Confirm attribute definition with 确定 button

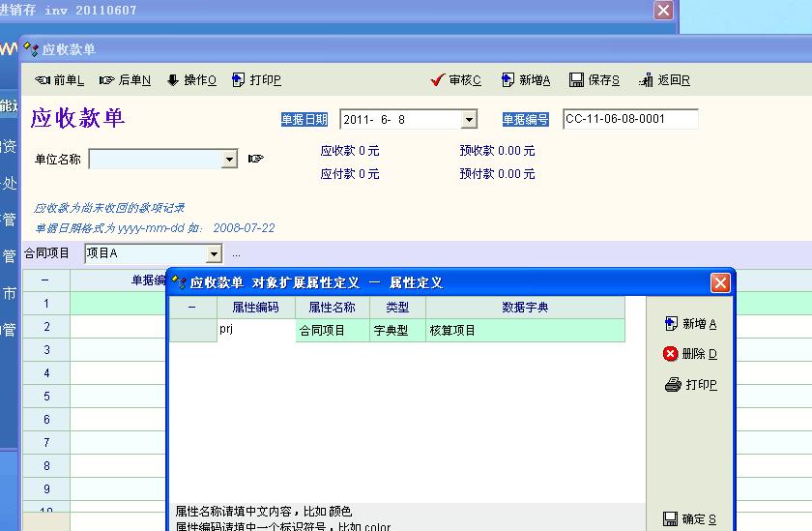coord(691,519)
